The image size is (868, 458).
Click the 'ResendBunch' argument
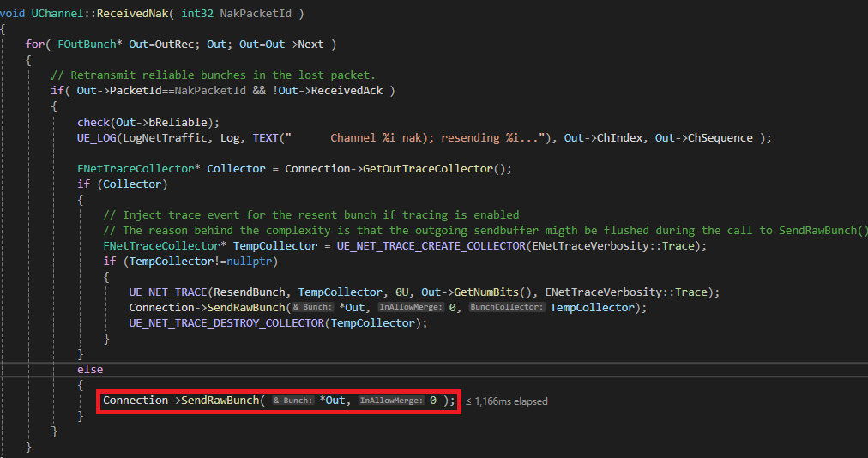click(249, 292)
